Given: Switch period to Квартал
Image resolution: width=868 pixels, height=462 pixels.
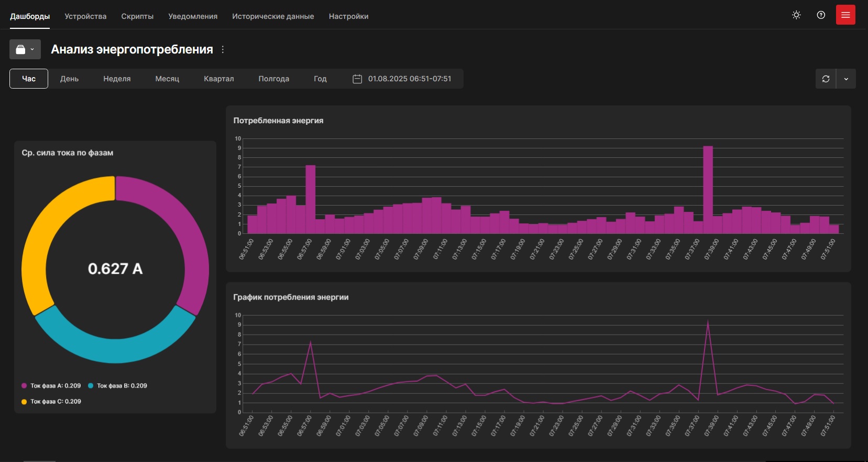Looking at the screenshot, I should tap(218, 79).
